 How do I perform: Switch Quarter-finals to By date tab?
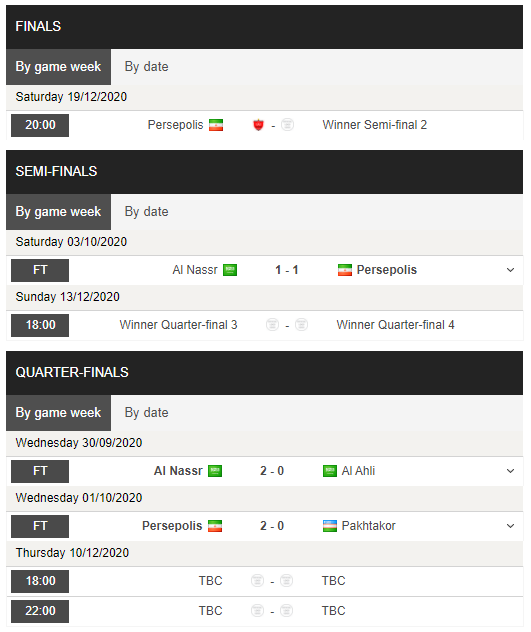tap(146, 413)
